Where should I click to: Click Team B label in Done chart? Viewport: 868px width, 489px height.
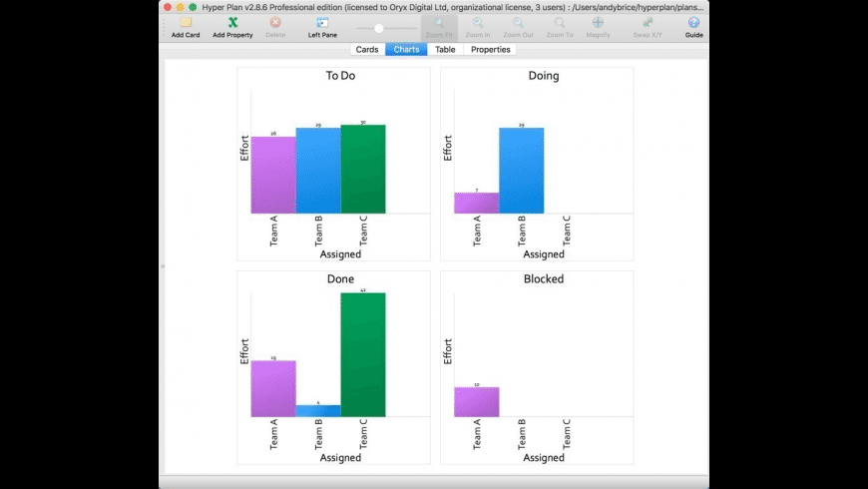tap(318, 434)
